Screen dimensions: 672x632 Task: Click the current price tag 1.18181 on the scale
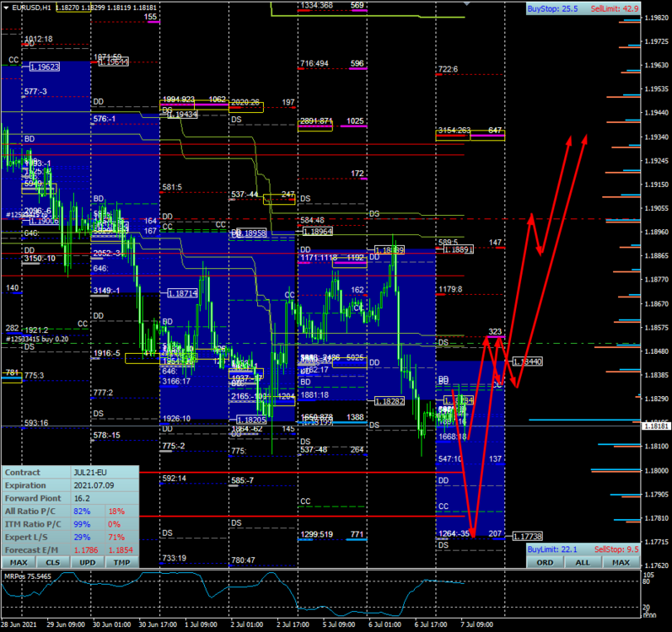656,426
